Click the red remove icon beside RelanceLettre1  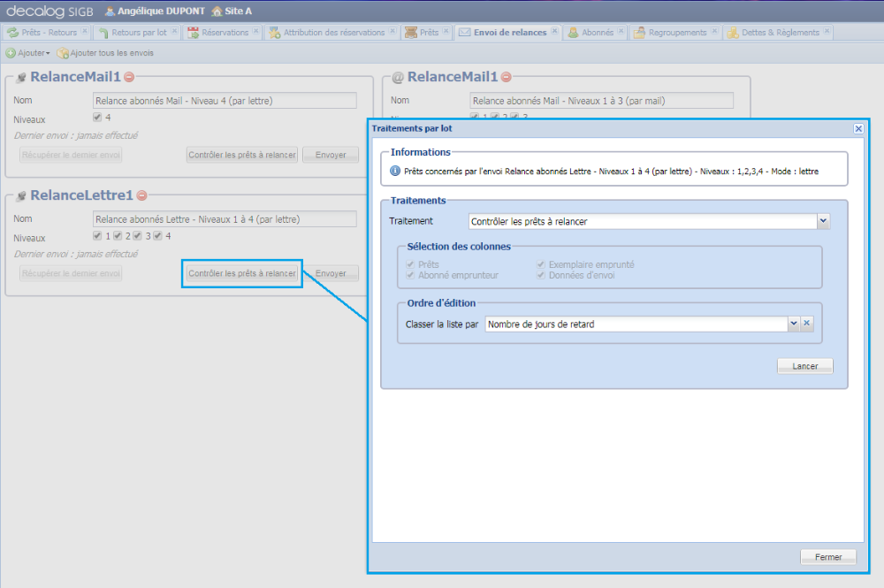(x=141, y=195)
